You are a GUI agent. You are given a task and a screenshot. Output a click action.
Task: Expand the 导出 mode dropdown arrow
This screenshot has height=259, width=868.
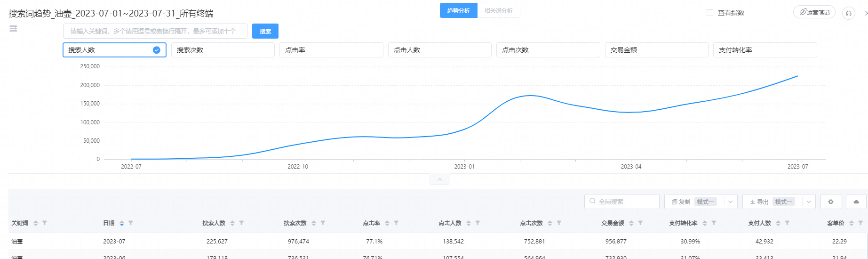(x=808, y=202)
